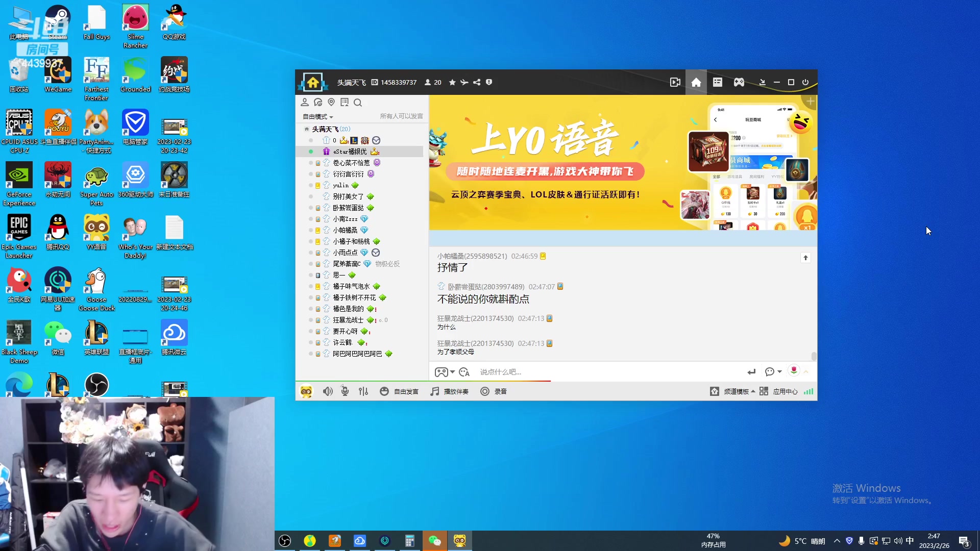Search members with the magnifier icon
This screenshot has height=551, width=980.
click(358, 103)
